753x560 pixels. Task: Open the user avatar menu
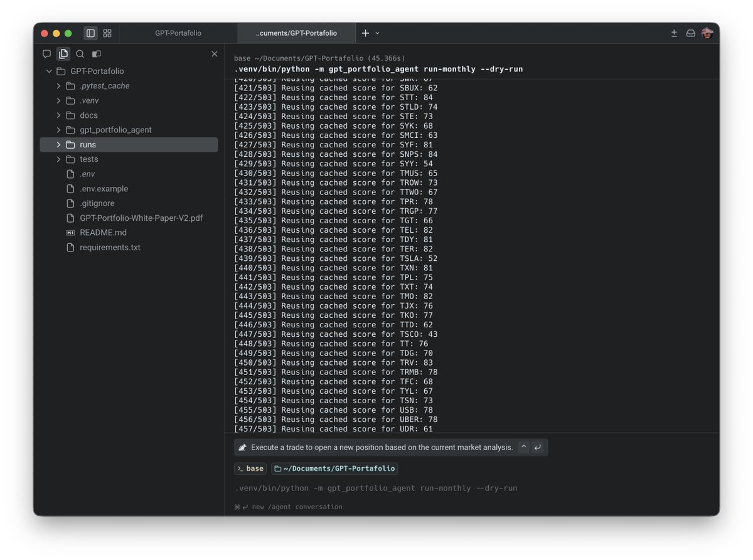point(707,33)
